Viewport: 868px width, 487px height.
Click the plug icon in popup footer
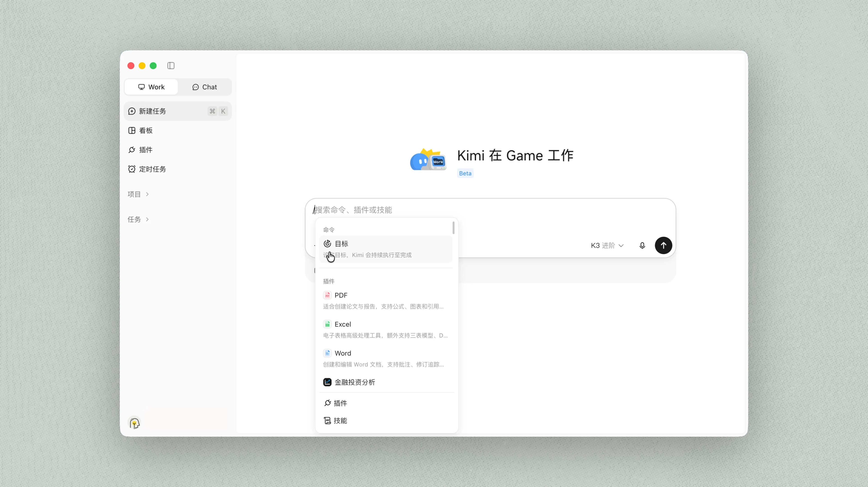tap(327, 403)
